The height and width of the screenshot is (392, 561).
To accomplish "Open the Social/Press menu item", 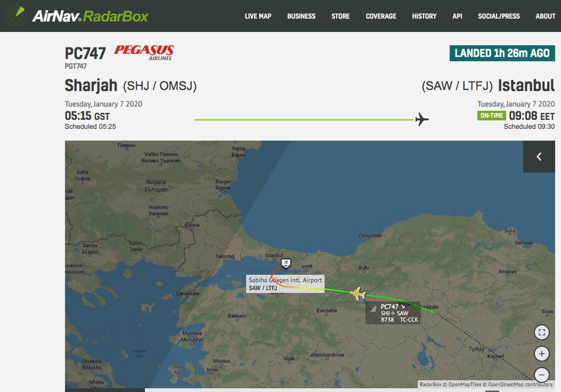I will click(499, 16).
